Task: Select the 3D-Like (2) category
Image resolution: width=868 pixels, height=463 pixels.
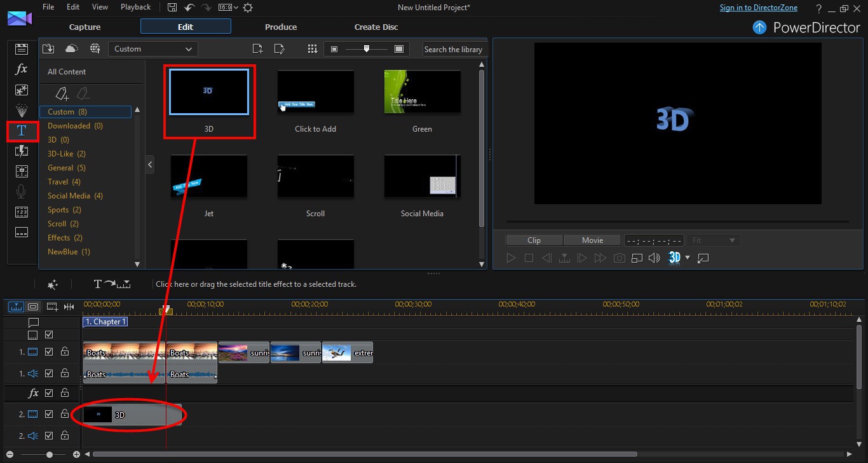Action: coord(67,154)
